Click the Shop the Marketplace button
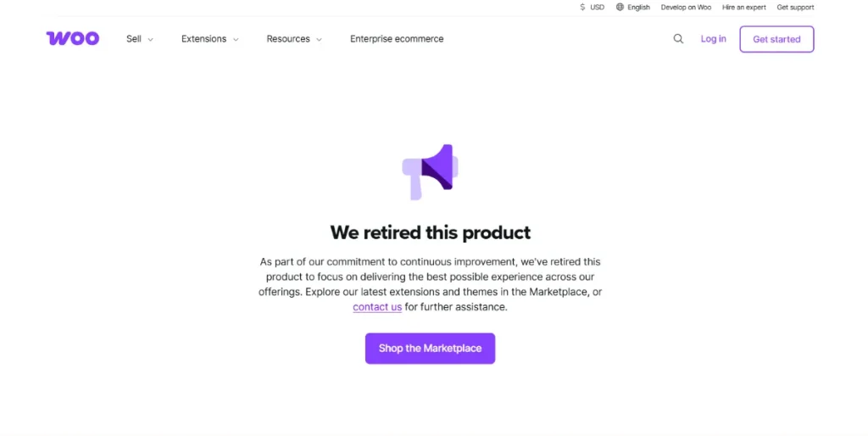This screenshot has height=436, width=868. tap(430, 349)
